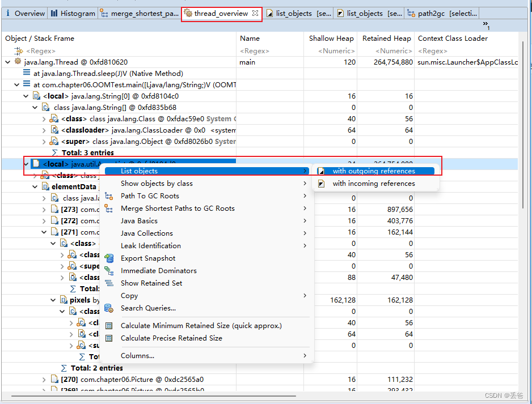This screenshot has width=532, height=404.
Task: Collapse the elementData node
Action: pos(35,187)
